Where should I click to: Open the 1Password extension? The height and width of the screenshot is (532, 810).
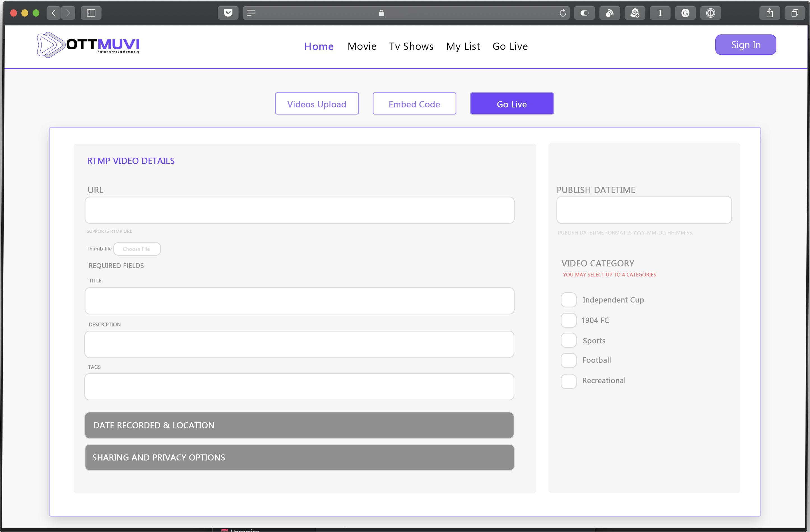point(711,13)
